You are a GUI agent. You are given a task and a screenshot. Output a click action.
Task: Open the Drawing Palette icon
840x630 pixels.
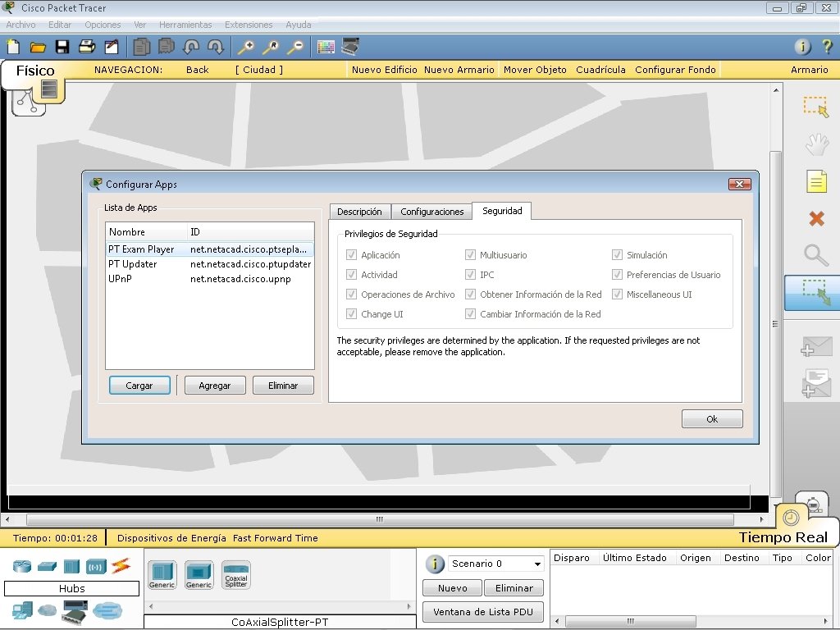pos(326,47)
